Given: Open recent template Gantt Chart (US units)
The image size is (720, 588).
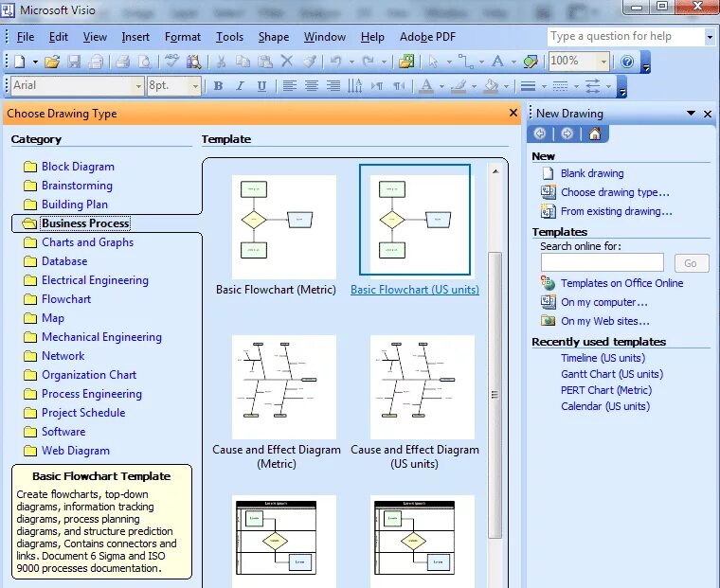Looking at the screenshot, I should (612, 374).
